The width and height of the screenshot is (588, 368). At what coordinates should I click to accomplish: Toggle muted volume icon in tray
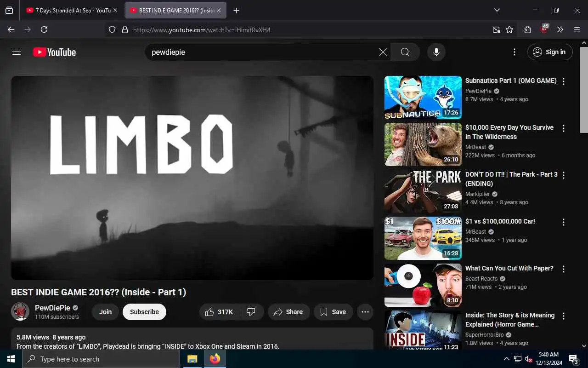[x=528, y=359]
